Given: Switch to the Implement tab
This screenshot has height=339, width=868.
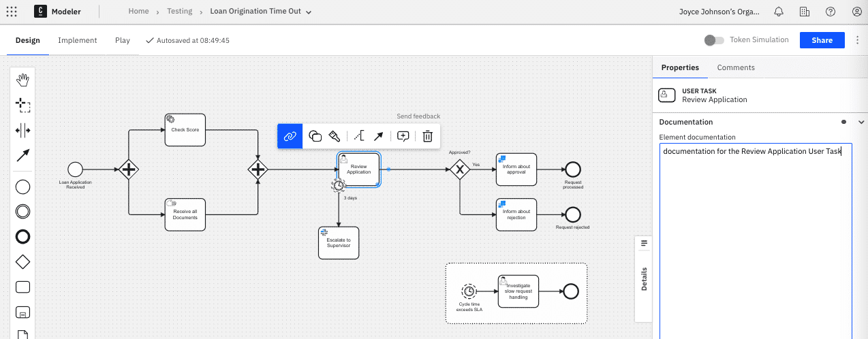Looking at the screenshot, I should (78, 40).
